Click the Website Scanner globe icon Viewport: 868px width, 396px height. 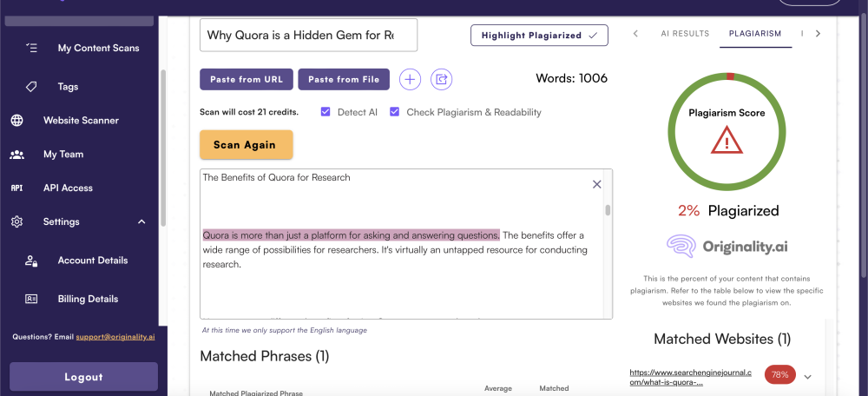pos(17,121)
